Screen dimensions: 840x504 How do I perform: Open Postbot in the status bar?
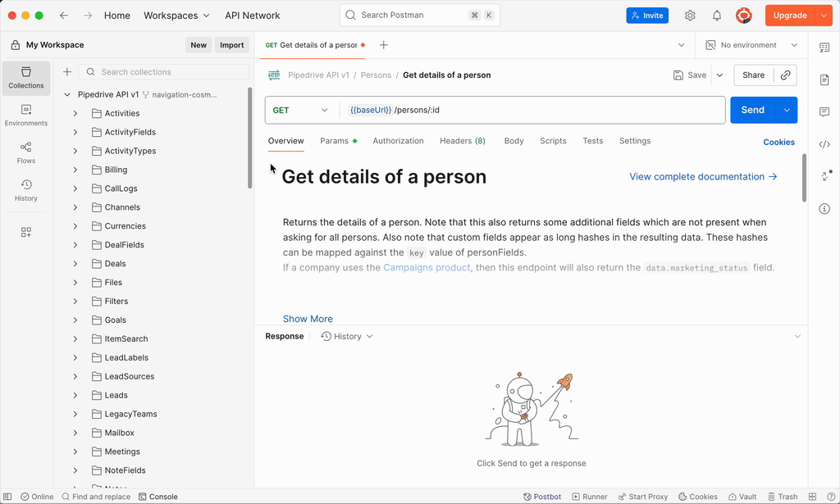[542, 497]
